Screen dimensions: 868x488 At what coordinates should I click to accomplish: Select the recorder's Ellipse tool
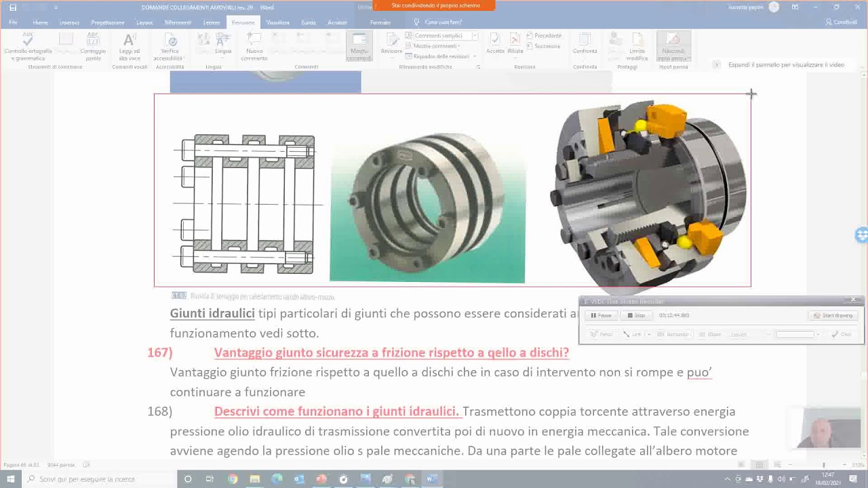[x=710, y=334]
